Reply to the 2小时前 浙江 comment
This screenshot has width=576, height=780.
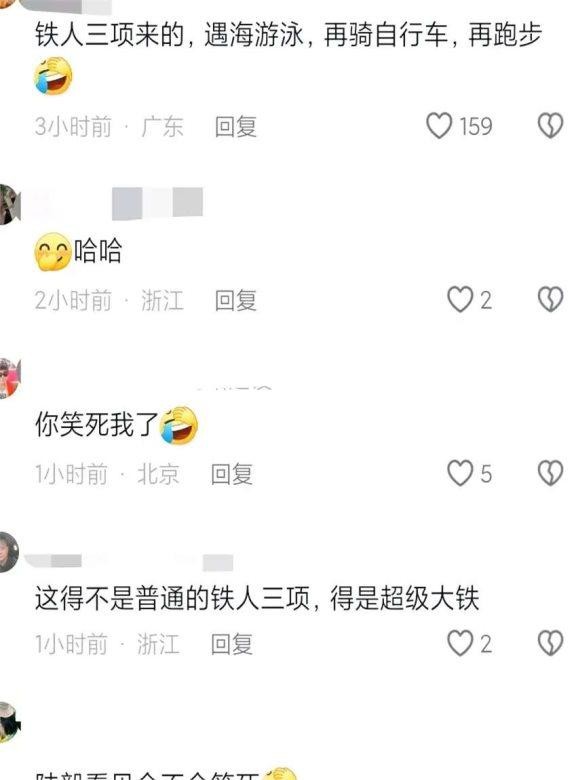(x=236, y=300)
